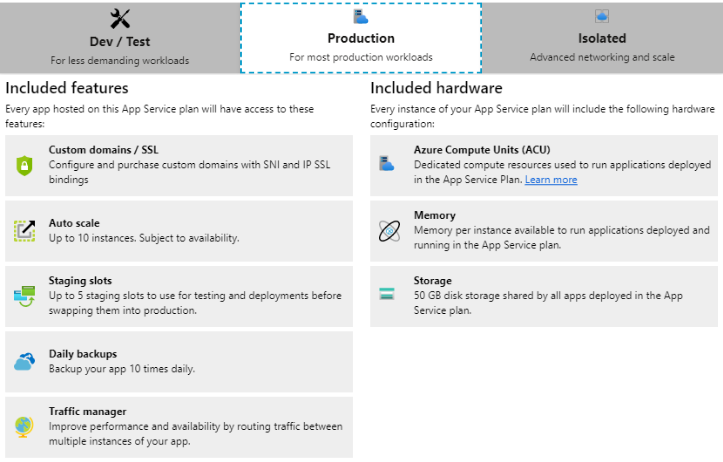Click the Production tab server icon

[x=361, y=16]
